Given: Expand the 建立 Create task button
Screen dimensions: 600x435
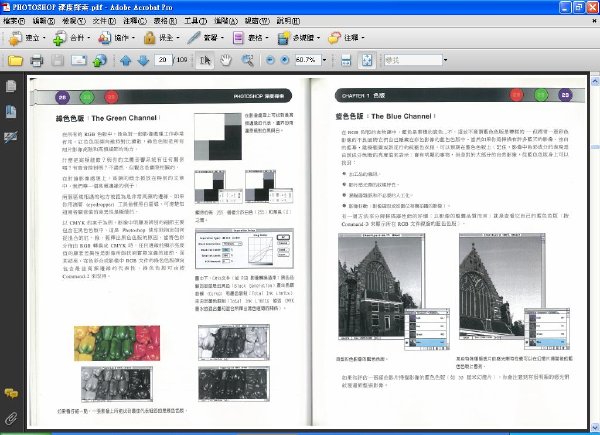Looking at the screenshot, I should click(x=27, y=38).
